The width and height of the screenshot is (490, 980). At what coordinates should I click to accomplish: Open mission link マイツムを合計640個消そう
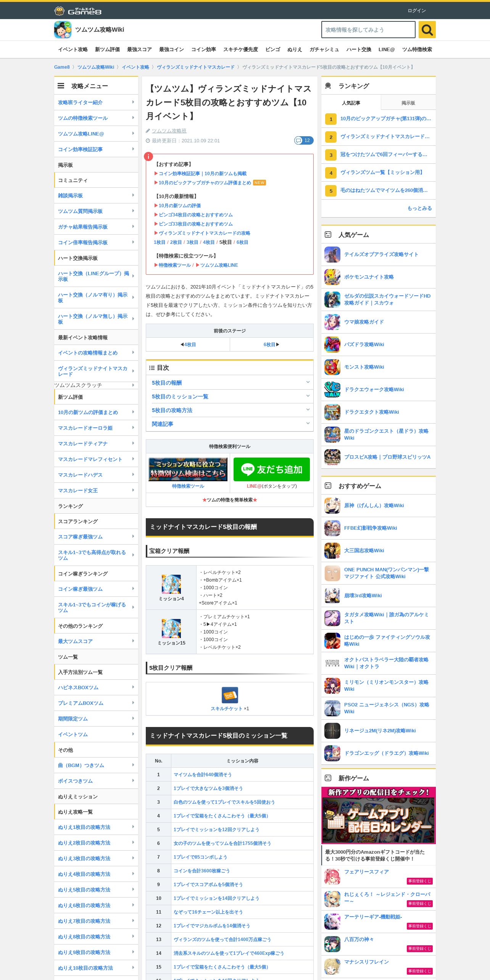coord(203,775)
